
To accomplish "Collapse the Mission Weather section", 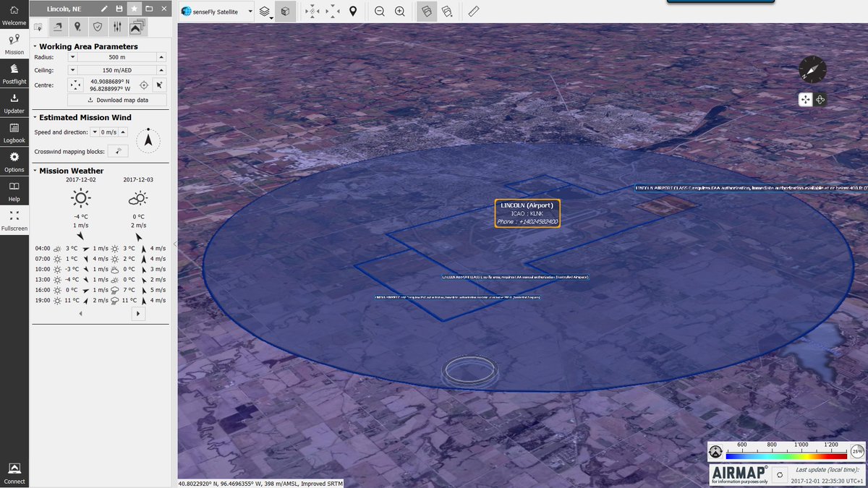I will coord(35,171).
